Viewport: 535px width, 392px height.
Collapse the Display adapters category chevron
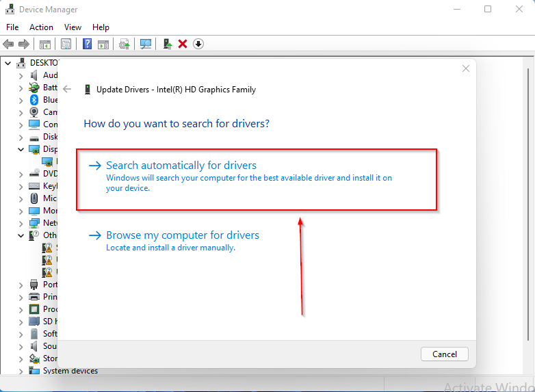coord(21,149)
